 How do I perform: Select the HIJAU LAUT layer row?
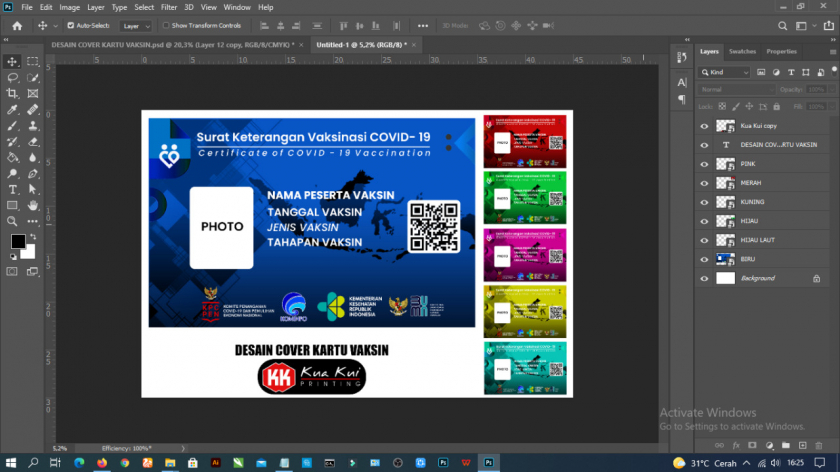(763, 241)
